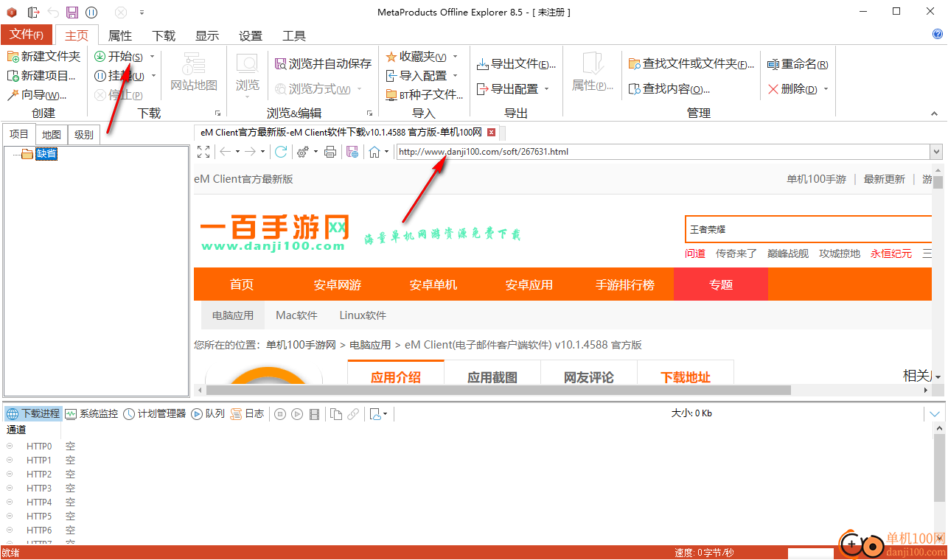The image size is (948, 560).
Task: Open 安卓网游 in the orange nav bar
Action: tap(338, 284)
